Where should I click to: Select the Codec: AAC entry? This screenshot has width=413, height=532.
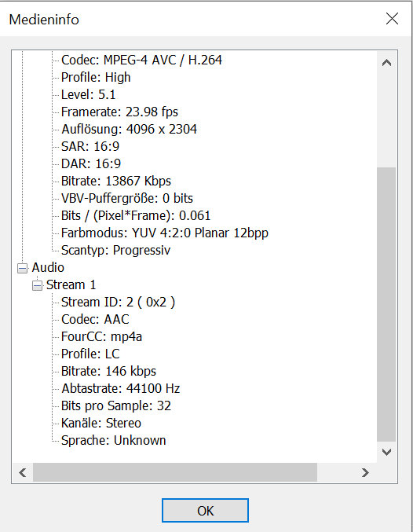coord(95,320)
